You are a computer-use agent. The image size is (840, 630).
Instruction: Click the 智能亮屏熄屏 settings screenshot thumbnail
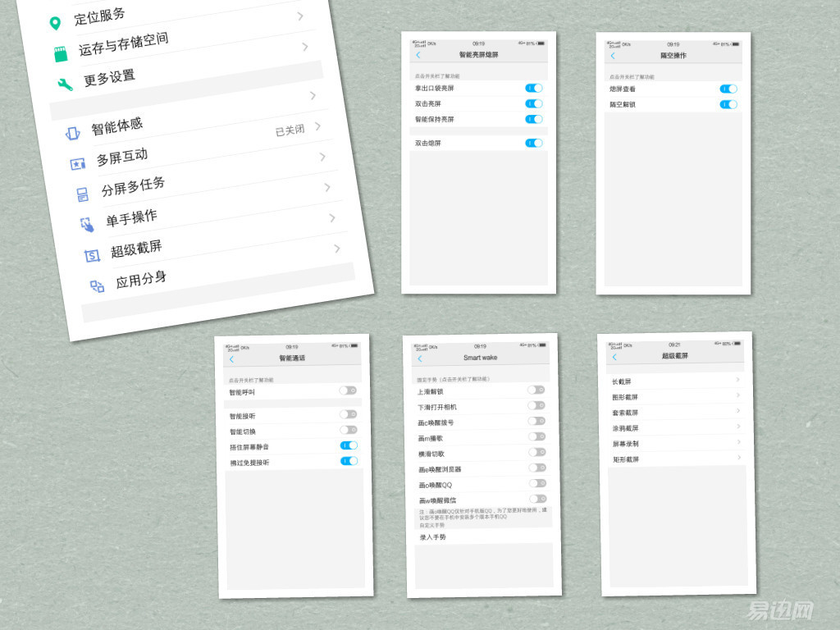pos(479,162)
